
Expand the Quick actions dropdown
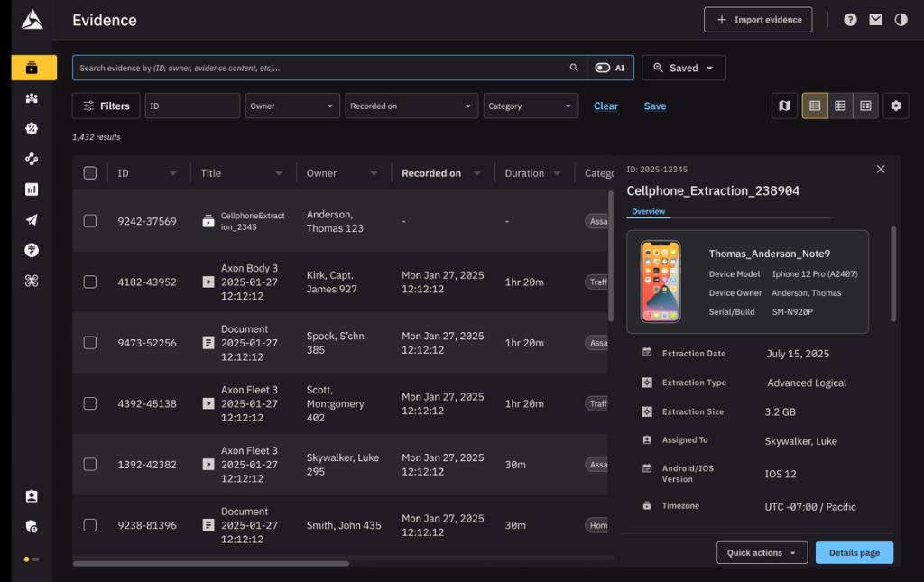click(762, 552)
